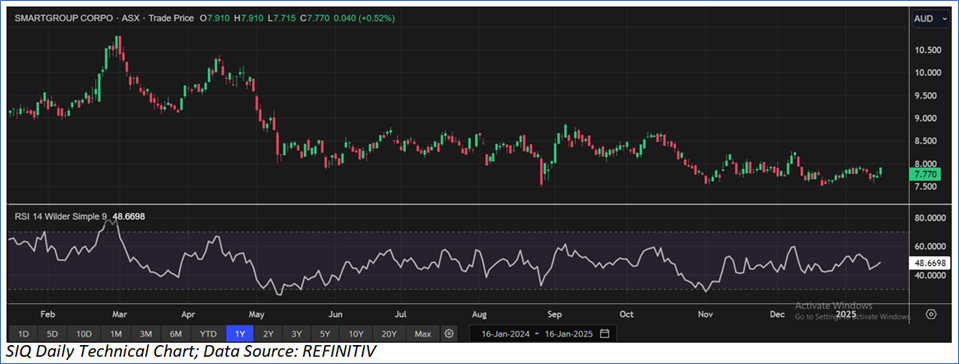Image resolution: width=959 pixels, height=364 pixels.
Task: Choose the 20Y range button
Action: coord(390,334)
